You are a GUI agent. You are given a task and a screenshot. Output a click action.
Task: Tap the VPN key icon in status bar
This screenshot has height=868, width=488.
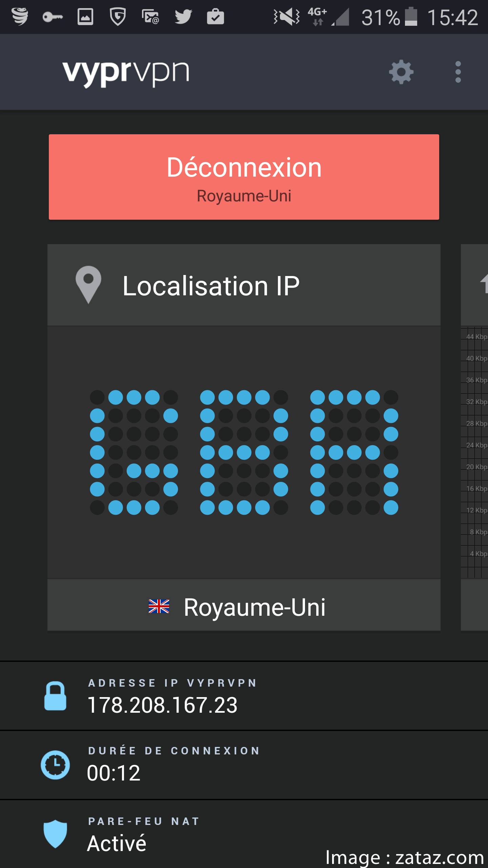click(x=53, y=17)
